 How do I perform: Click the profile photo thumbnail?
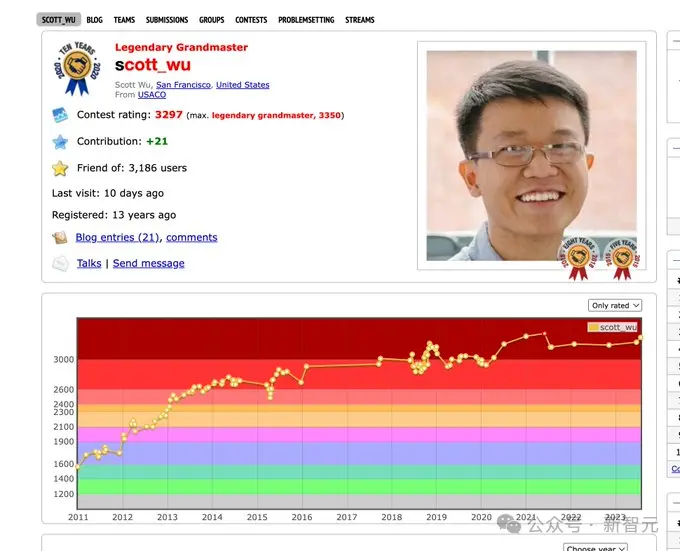[x=532, y=156]
